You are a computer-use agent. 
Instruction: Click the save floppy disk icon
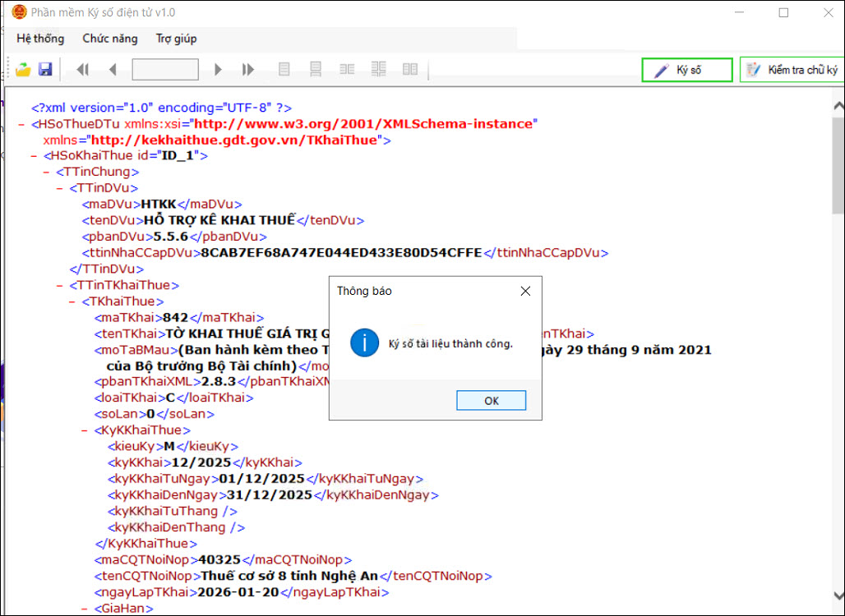pyautogui.click(x=45, y=70)
